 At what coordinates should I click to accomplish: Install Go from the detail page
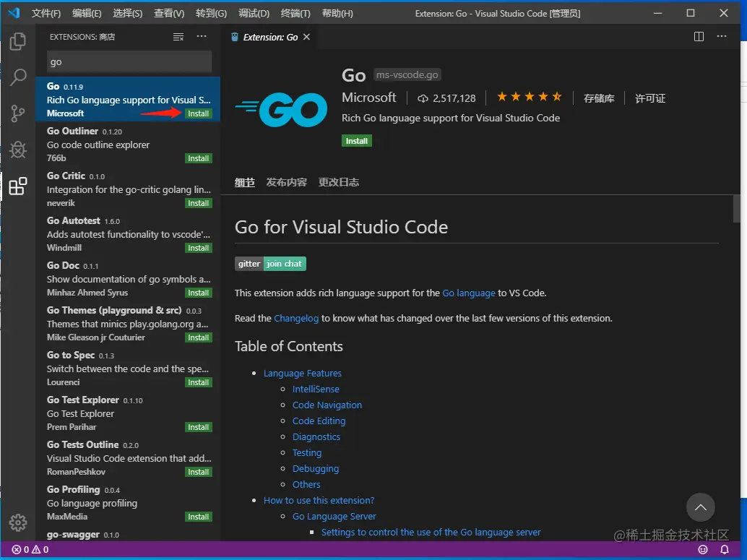coord(356,141)
